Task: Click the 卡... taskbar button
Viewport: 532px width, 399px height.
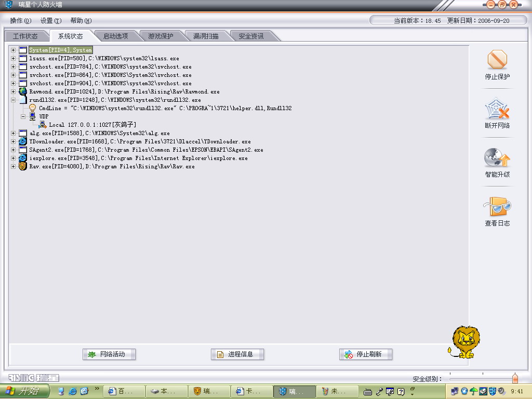Action: click(x=252, y=391)
